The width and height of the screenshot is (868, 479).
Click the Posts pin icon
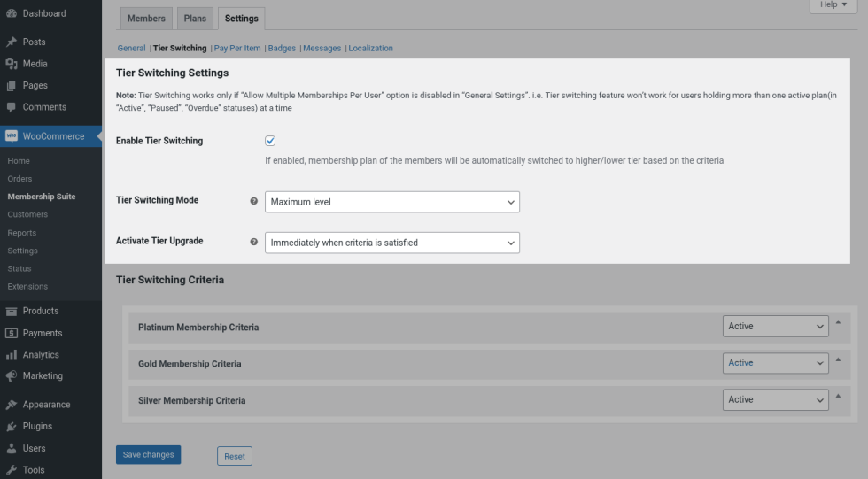click(12, 42)
